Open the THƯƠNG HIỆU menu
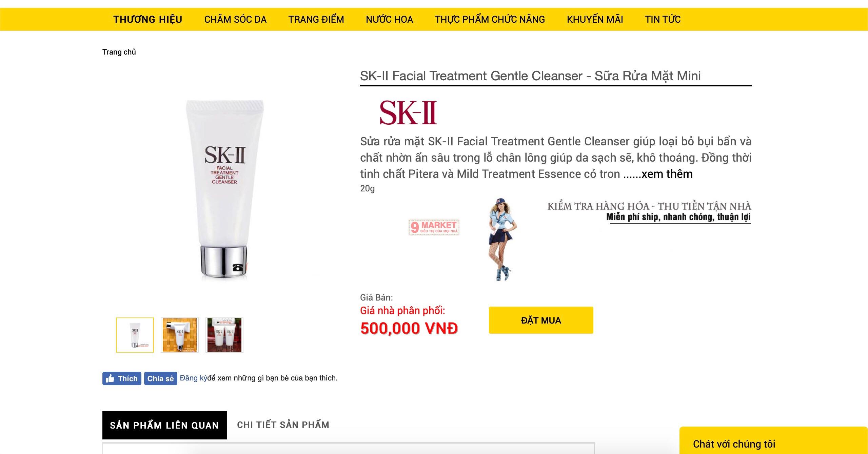The width and height of the screenshot is (868, 454). pos(148,19)
